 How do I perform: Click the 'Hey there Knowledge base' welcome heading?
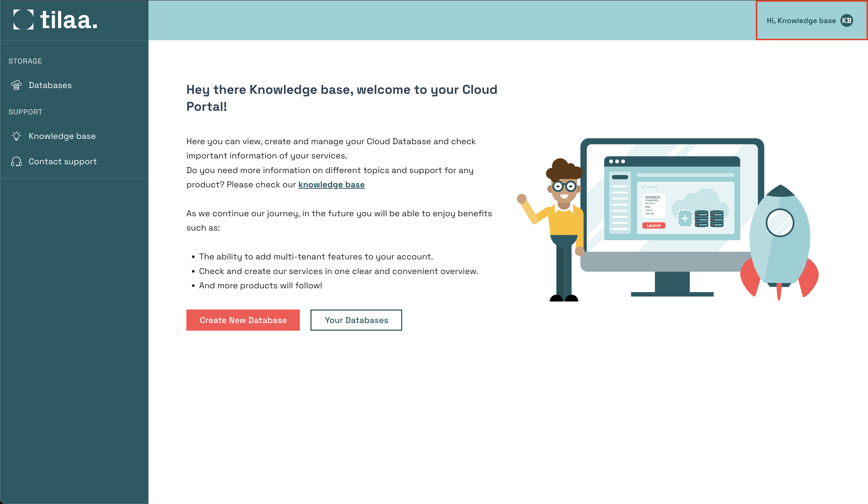click(x=342, y=98)
